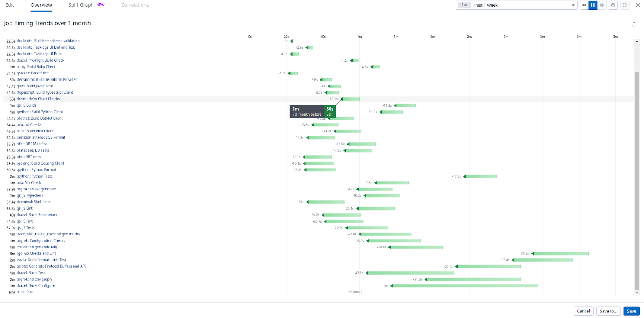Open the Past 1 Week time dropdown

click(523, 5)
